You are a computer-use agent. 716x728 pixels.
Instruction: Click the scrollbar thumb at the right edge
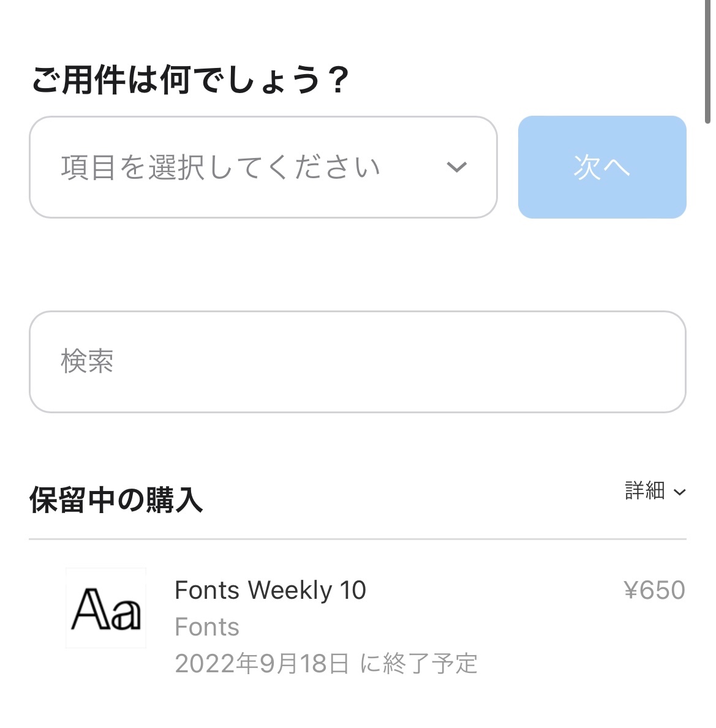(x=708, y=61)
